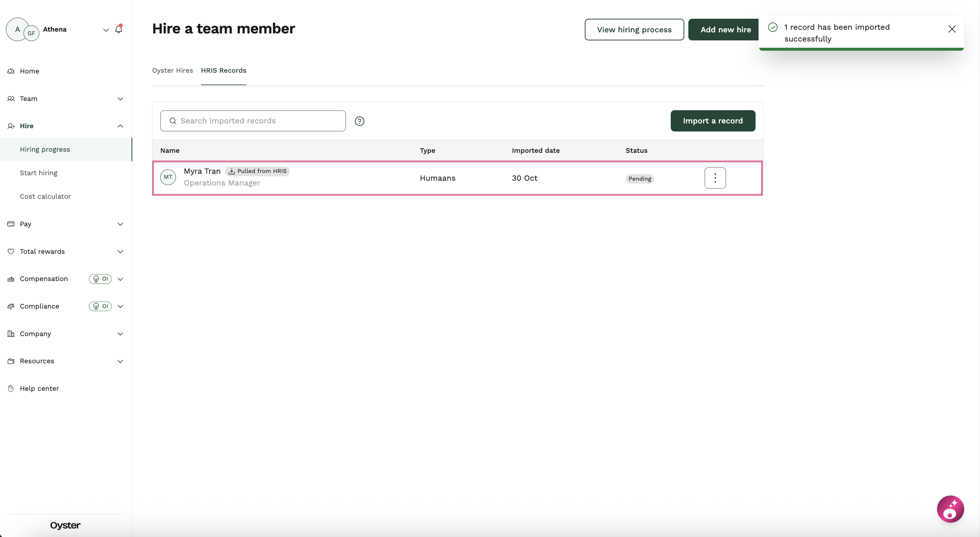This screenshot has width=980, height=537.
Task: Click the Resources folder icon
Action: tap(11, 361)
